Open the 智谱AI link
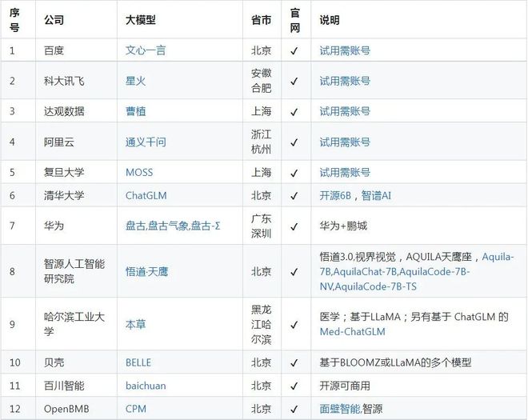This screenshot has height=420, width=528. tap(376, 196)
